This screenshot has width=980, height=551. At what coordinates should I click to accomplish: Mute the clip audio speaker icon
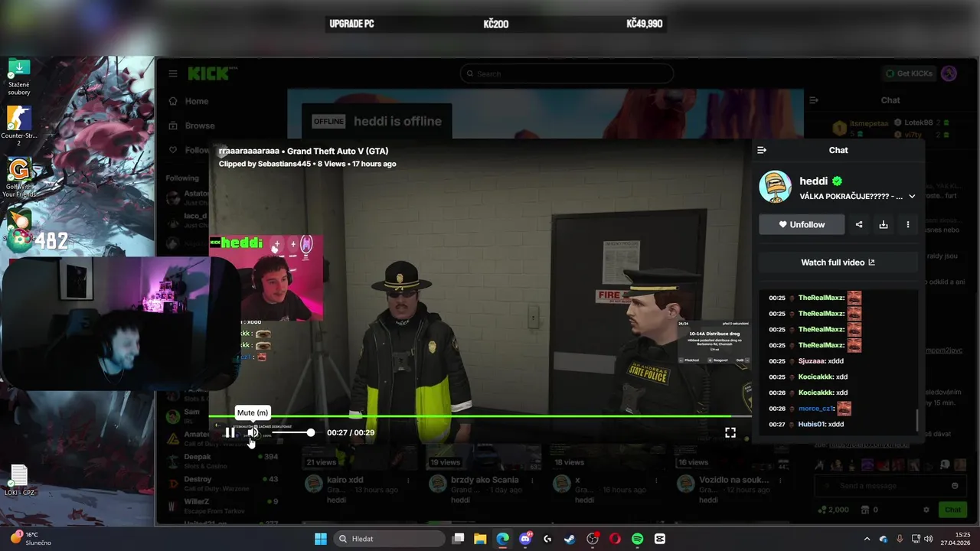pos(253,432)
